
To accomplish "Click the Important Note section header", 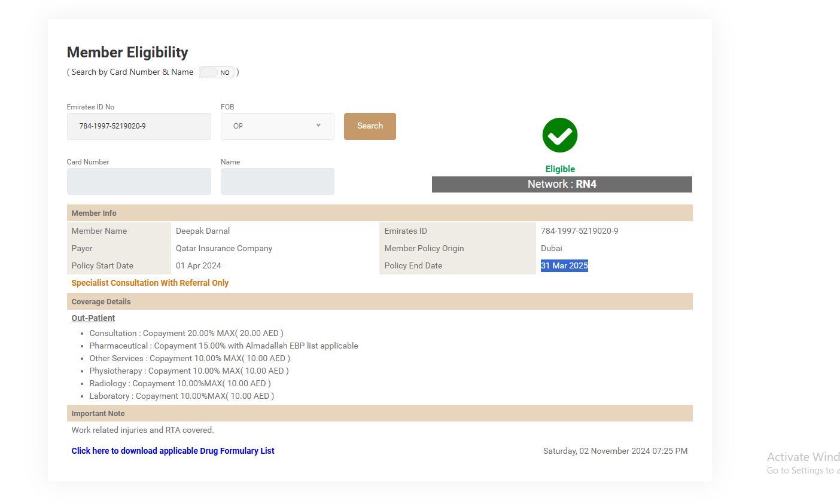I will pos(380,413).
